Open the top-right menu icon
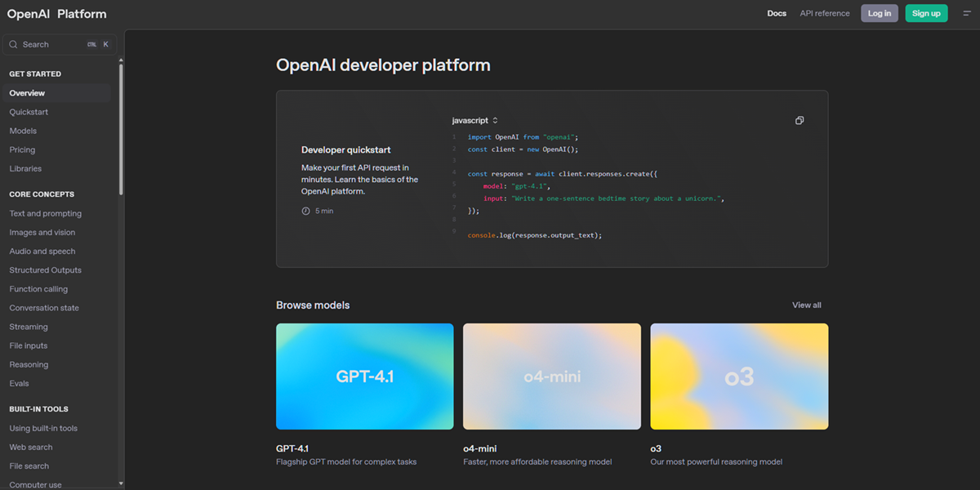Image resolution: width=980 pixels, height=490 pixels. [966, 13]
